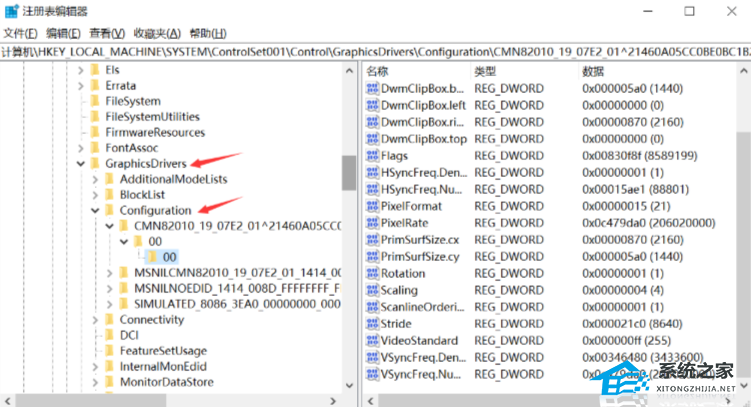
Task: Click the HSyncFreq.Nu... value icon
Action: click(372, 189)
